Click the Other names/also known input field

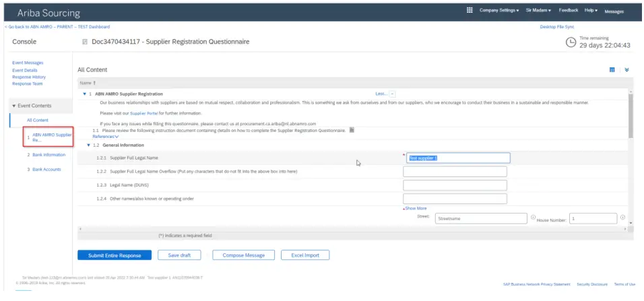(x=455, y=199)
